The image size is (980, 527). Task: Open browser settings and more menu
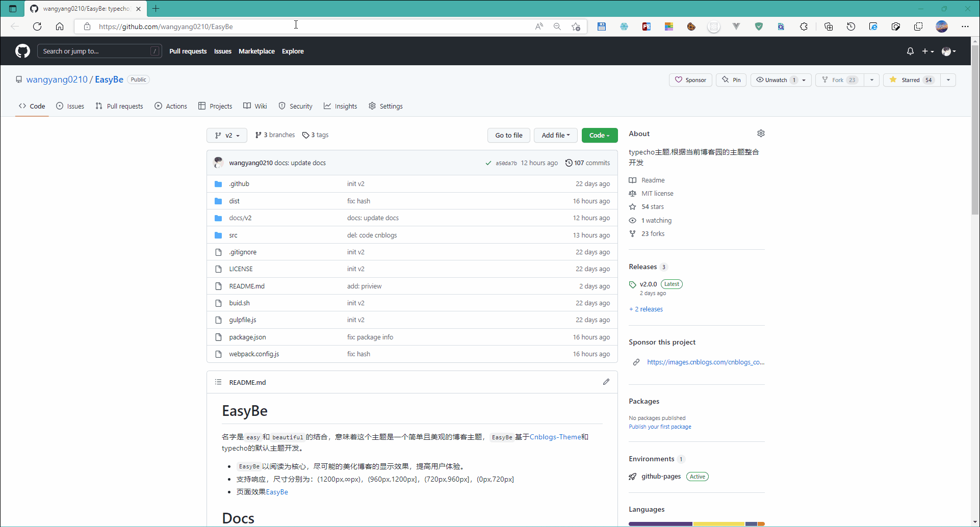965,27
